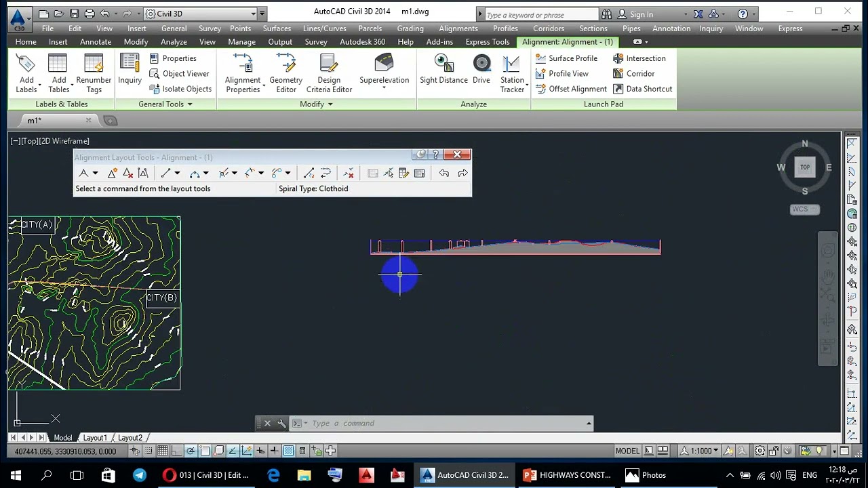The height and width of the screenshot is (488, 868).
Task: Click the Surface Profile button
Action: pyautogui.click(x=567, y=58)
